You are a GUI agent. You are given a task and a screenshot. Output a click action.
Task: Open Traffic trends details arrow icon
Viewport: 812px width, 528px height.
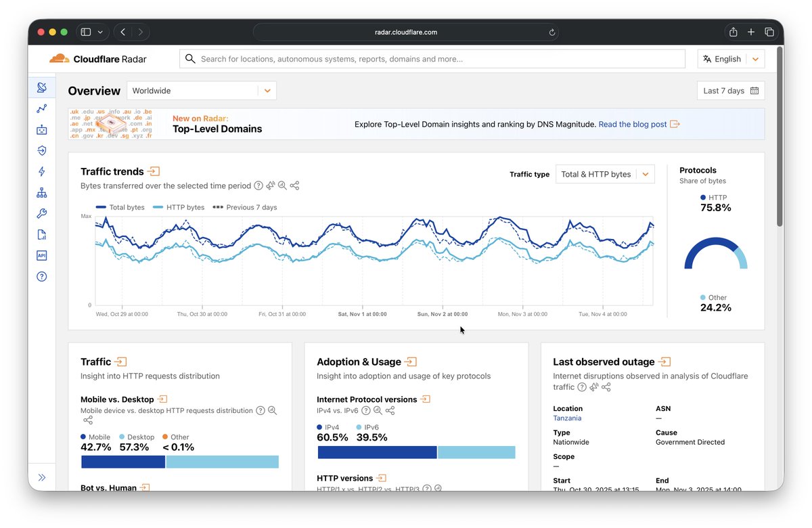pyautogui.click(x=154, y=171)
